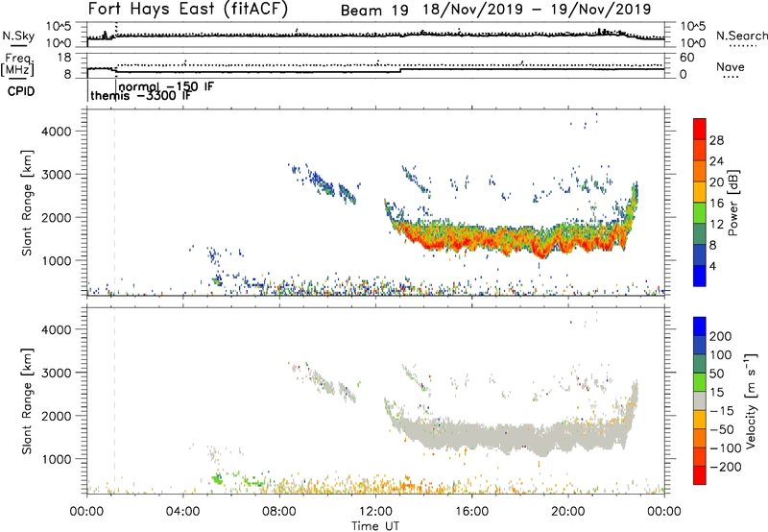Click the '12:00' time axis label
This screenshot has height=532, width=768.
pyautogui.click(x=375, y=512)
